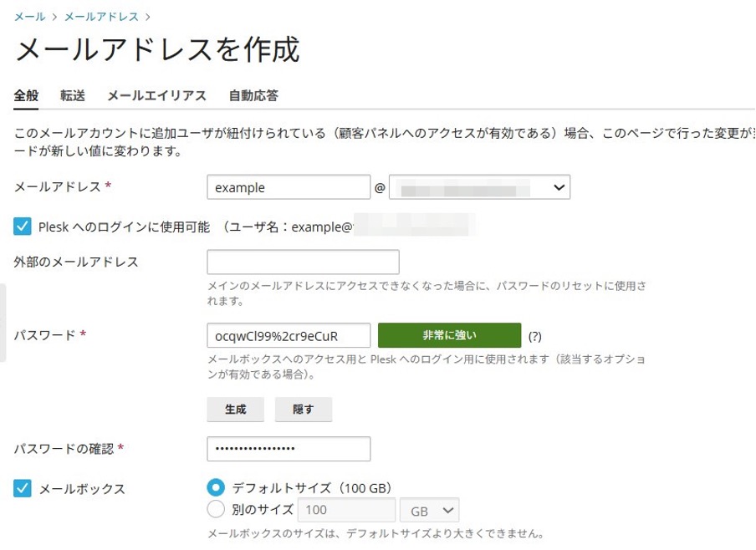Choose the 別のサイズ radio button
Screen dimensions: 756x550
(x=216, y=509)
